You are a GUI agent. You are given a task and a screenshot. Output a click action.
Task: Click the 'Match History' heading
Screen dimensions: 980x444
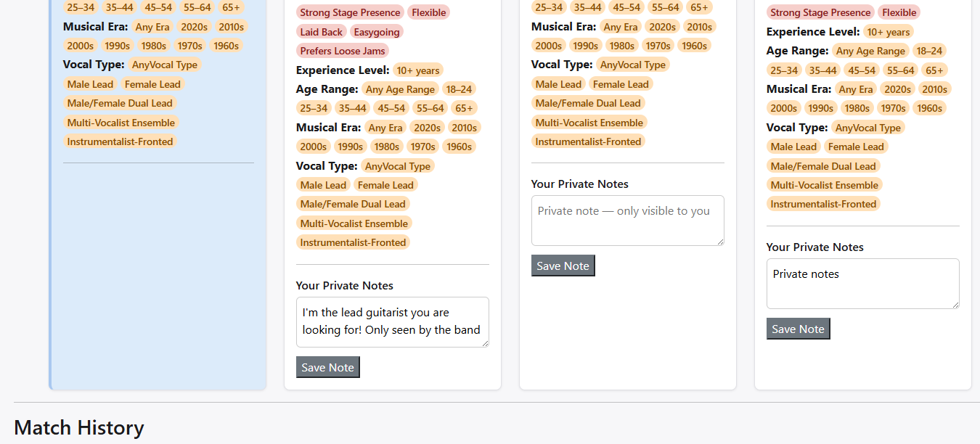tap(79, 427)
